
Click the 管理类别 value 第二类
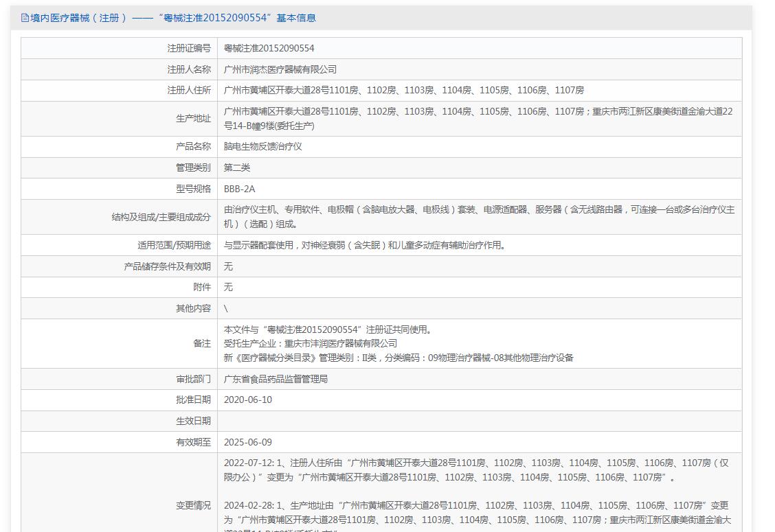tap(237, 167)
